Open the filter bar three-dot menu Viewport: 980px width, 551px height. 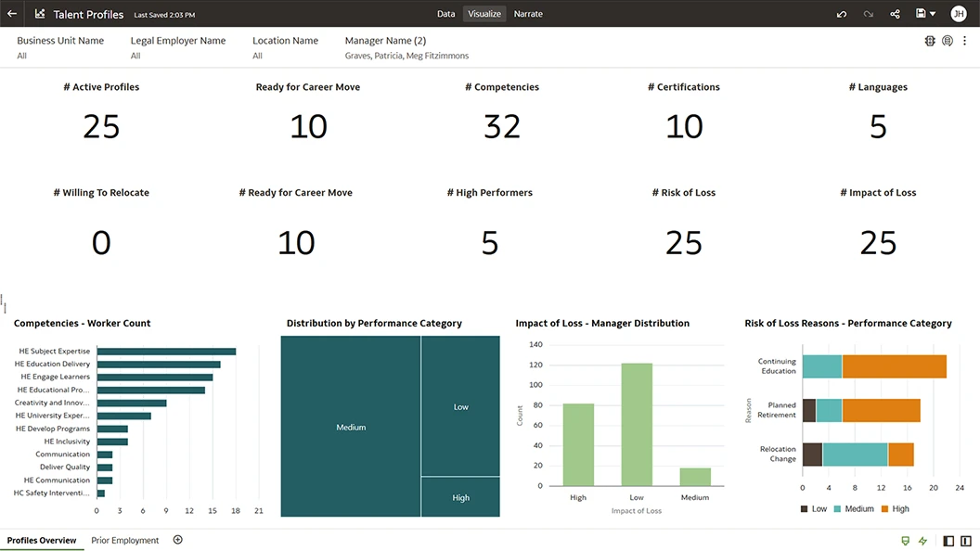pos(965,41)
